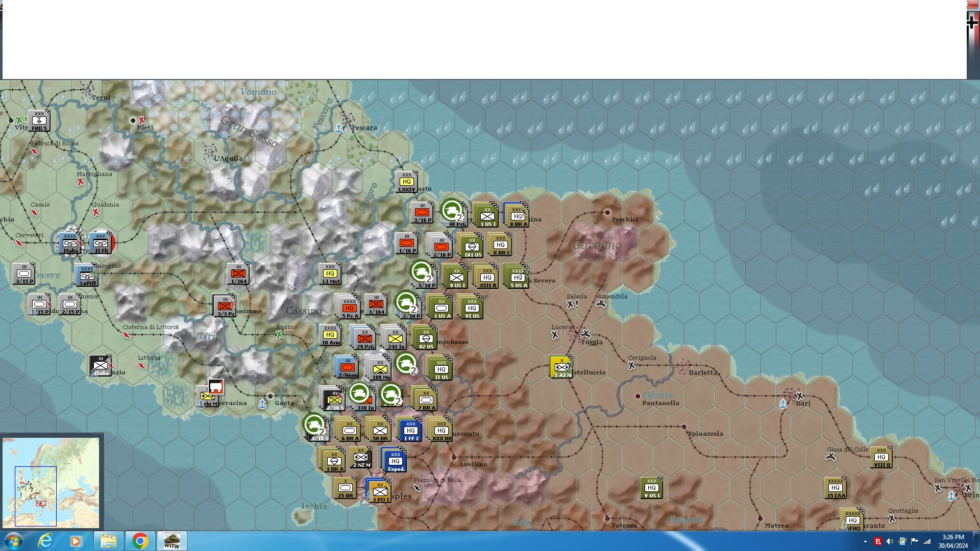
Task: Click the Europe minimap overview
Action: [51, 482]
